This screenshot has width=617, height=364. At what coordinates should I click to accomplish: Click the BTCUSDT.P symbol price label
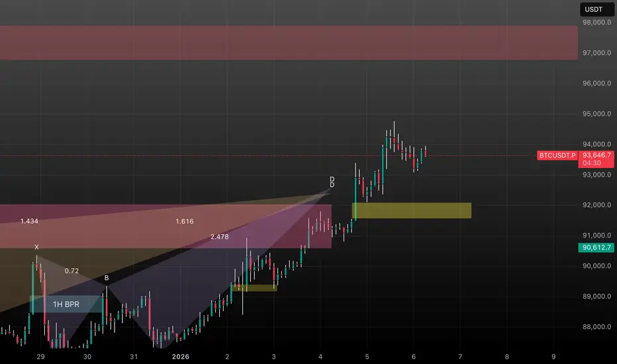coord(557,156)
